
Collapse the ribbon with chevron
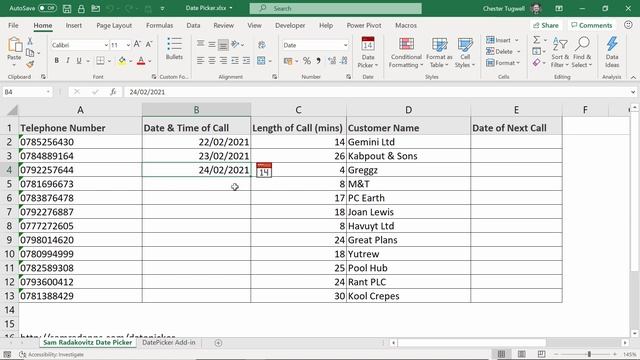633,77
